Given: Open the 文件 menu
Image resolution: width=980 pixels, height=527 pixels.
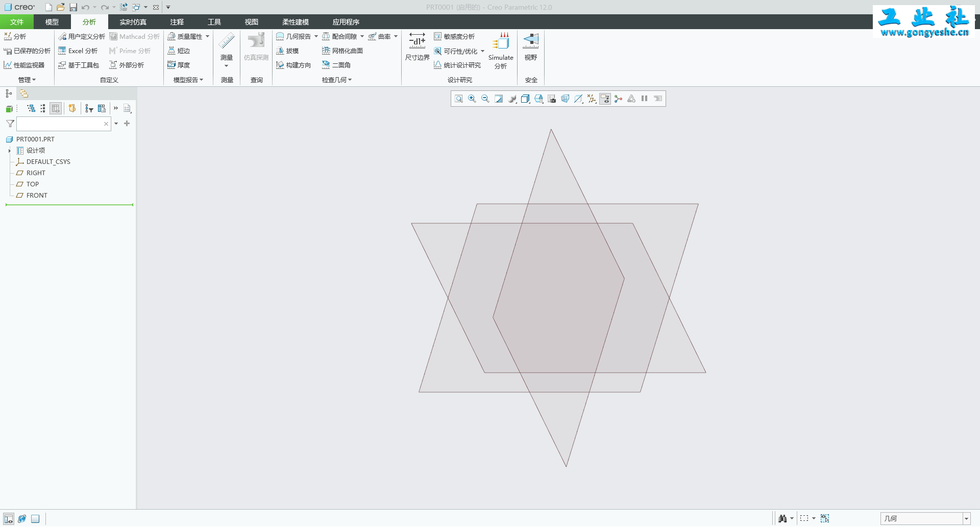Looking at the screenshot, I should click(17, 22).
